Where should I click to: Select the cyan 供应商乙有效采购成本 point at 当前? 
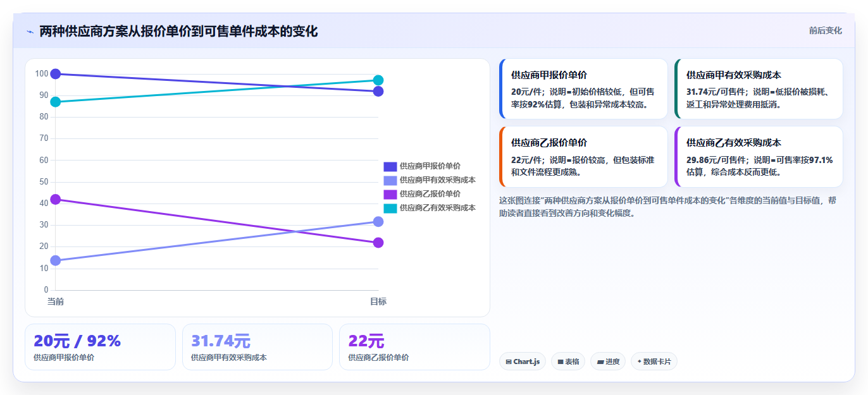coord(56,102)
